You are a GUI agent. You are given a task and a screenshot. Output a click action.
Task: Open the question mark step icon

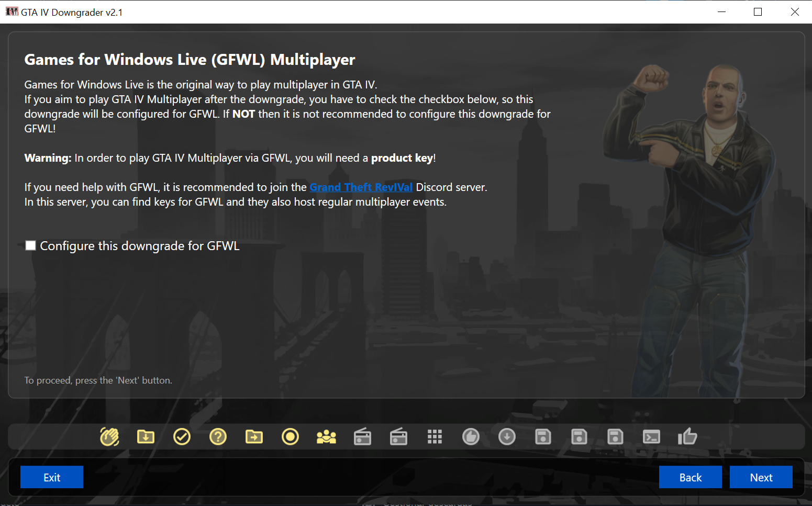pos(218,436)
